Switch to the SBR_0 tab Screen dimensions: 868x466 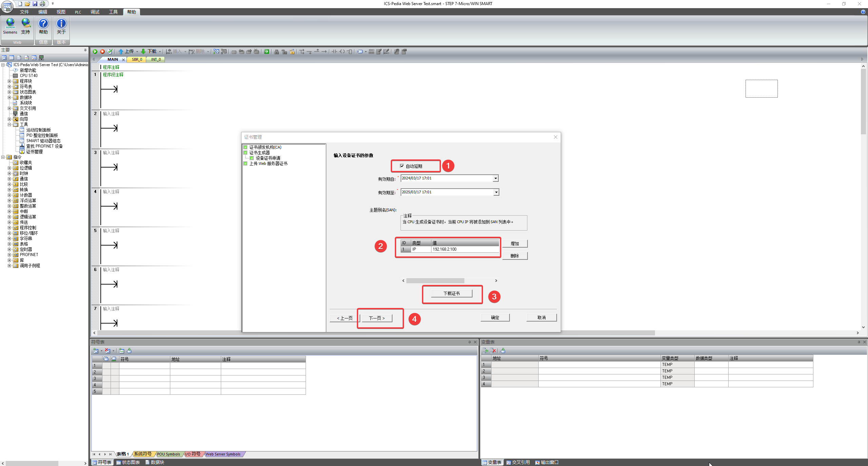click(x=137, y=59)
